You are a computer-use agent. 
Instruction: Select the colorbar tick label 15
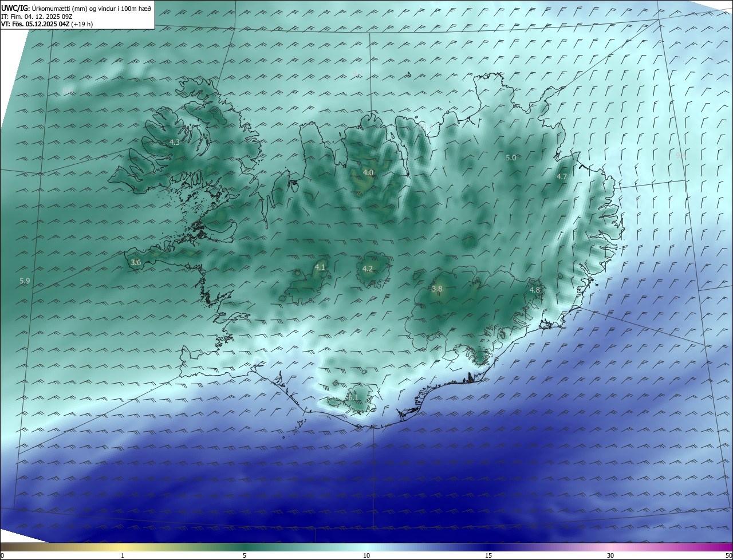[488, 555]
